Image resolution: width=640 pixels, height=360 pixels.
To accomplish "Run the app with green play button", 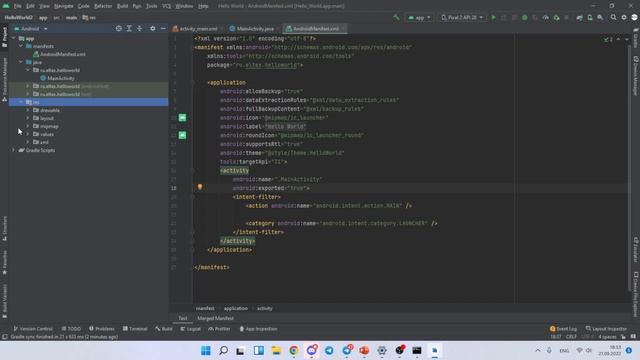I will 493,18.
